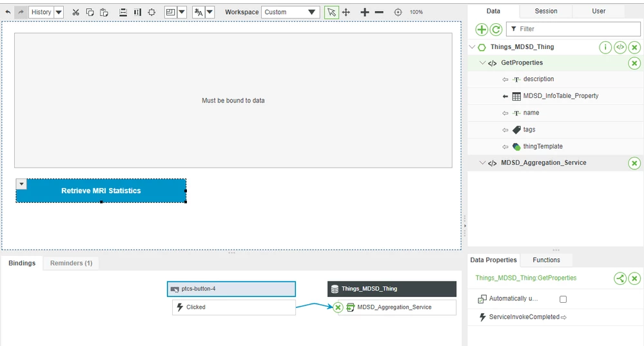644x346 pixels.
Task: Select the MDSD_Aggregation_Service tree row
Action: 556,163
